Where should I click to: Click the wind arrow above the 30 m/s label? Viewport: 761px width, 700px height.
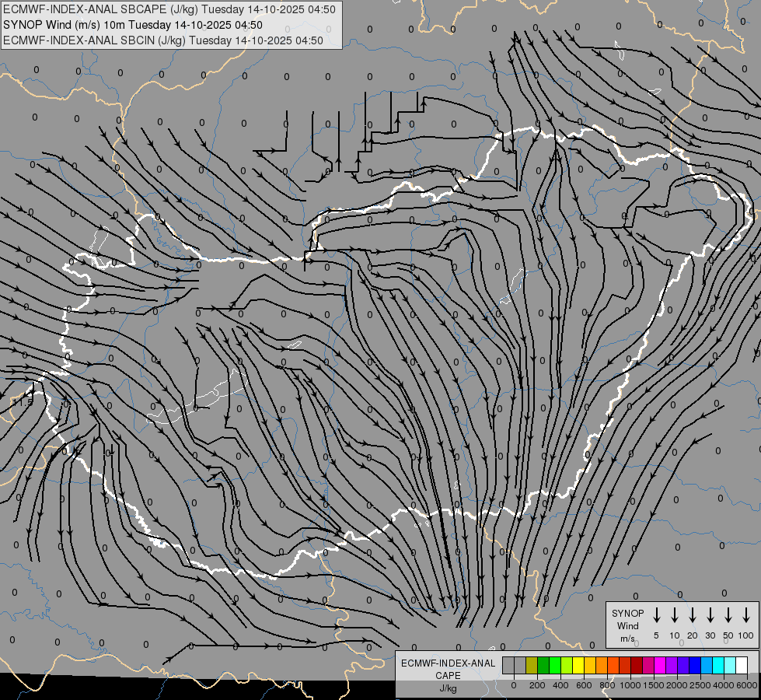point(710,615)
